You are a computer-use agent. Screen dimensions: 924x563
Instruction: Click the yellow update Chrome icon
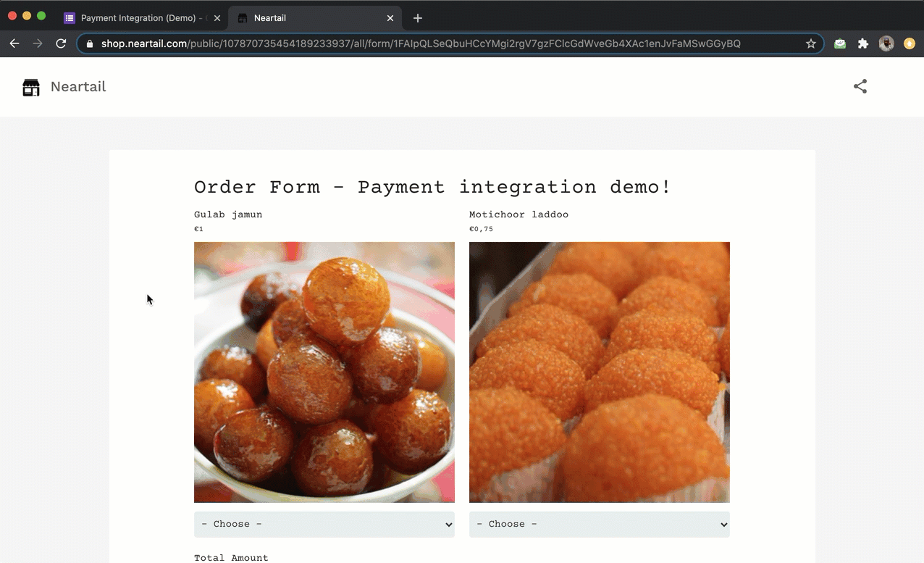click(x=910, y=43)
